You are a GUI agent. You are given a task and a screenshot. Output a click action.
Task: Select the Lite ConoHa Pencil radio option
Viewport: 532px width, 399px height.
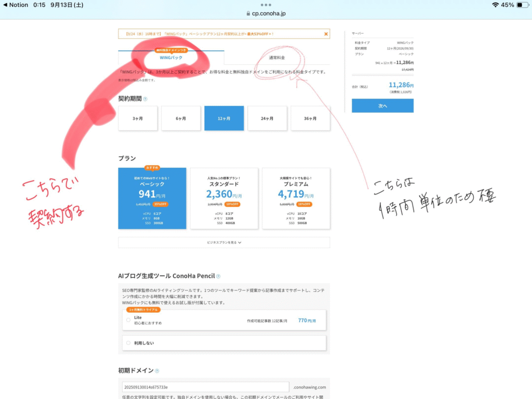point(128,320)
